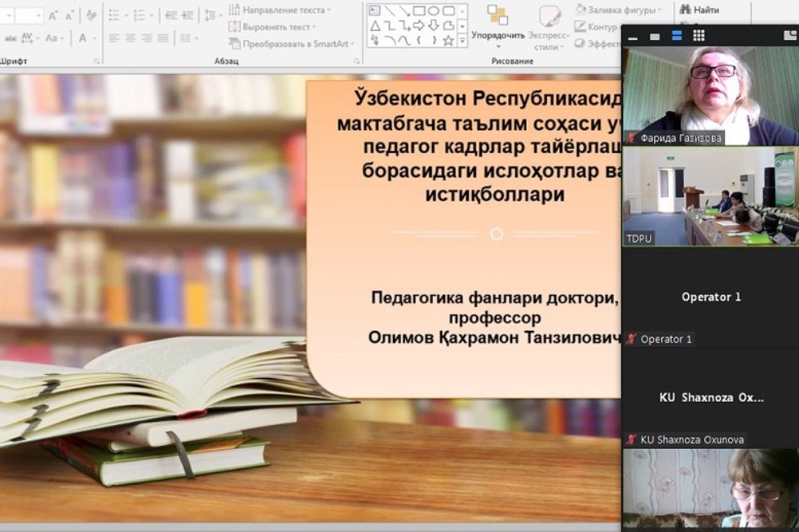This screenshot has height=532, width=799.
Task: Select the star shape in shapes gallery
Action: point(448,41)
